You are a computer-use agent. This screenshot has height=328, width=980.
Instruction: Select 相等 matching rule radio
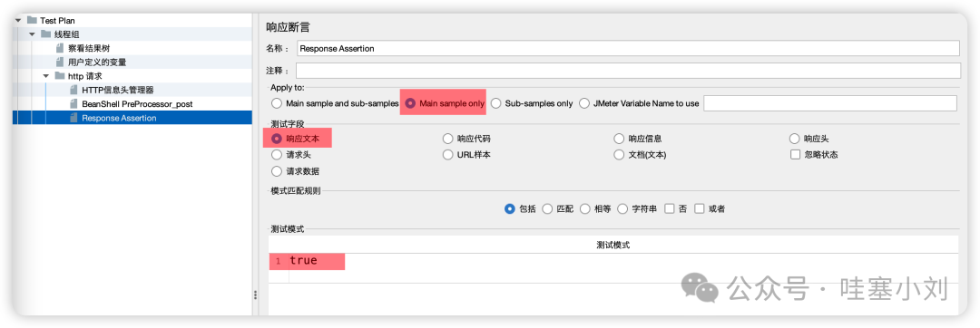click(585, 209)
